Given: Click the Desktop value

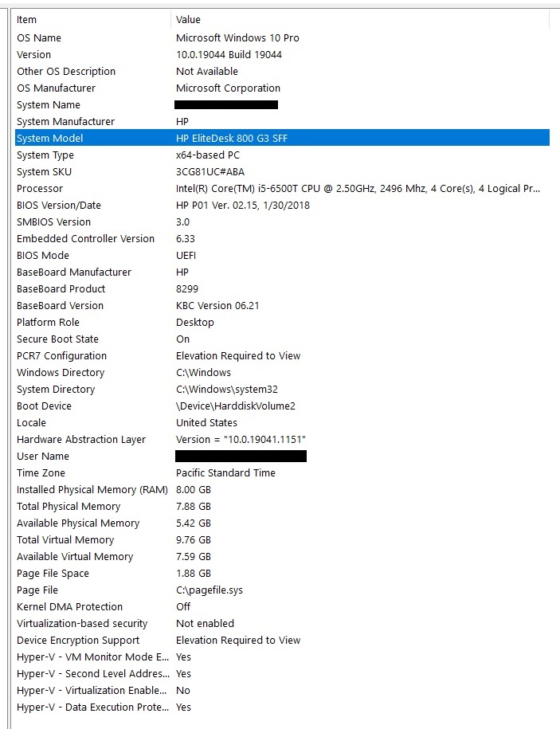Looking at the screenshot, I should pyautogui.click(x=194, y=322).
